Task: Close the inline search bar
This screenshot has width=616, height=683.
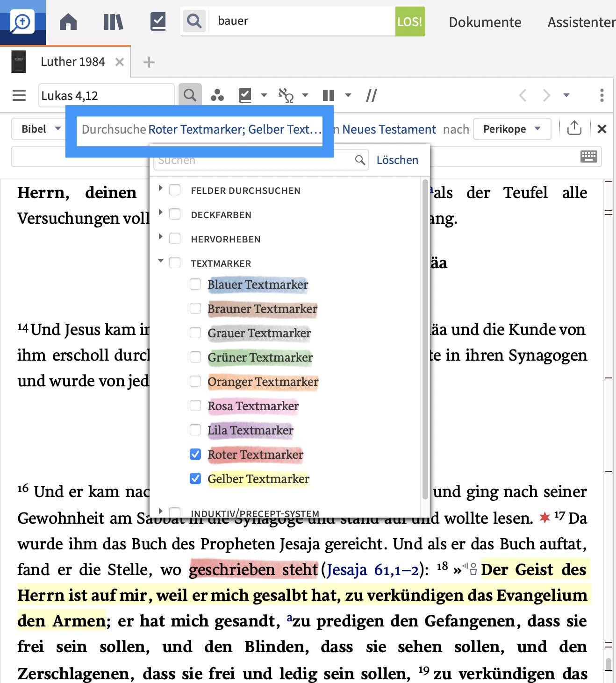Action: [x=602, y=129]
